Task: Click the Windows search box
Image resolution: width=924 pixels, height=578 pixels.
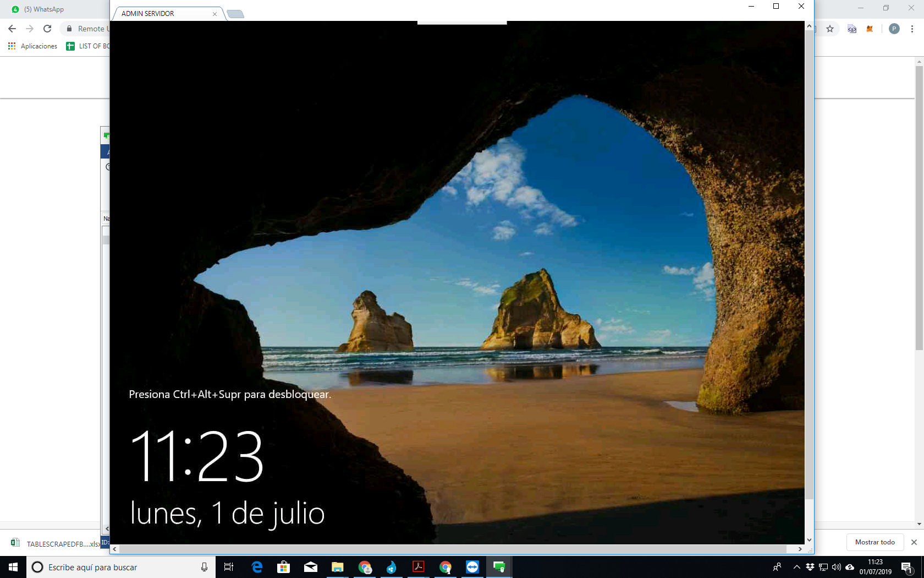Action: point(116,567)
